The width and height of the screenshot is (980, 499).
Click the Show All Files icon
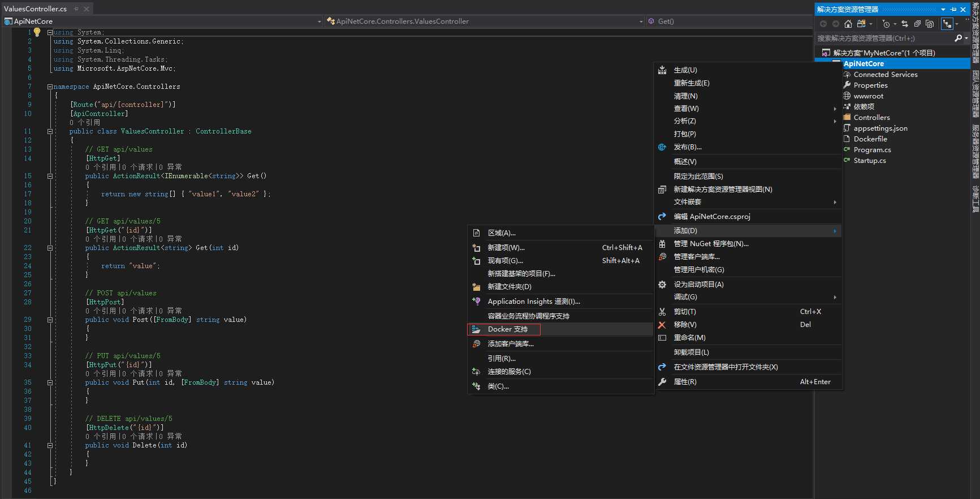click(x=930, y=24)
